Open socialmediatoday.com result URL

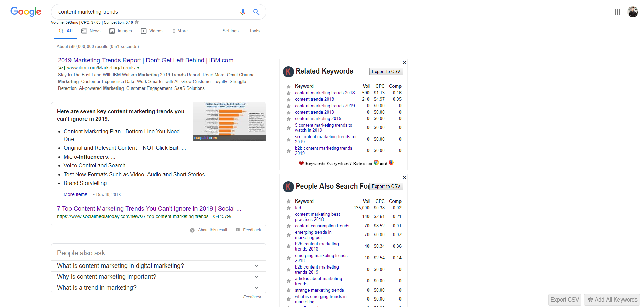point(144,216)
